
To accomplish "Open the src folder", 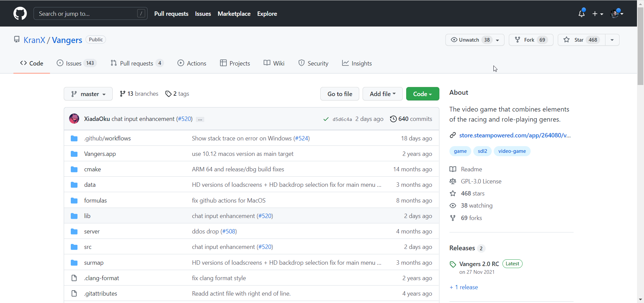I will click(88, 247).
